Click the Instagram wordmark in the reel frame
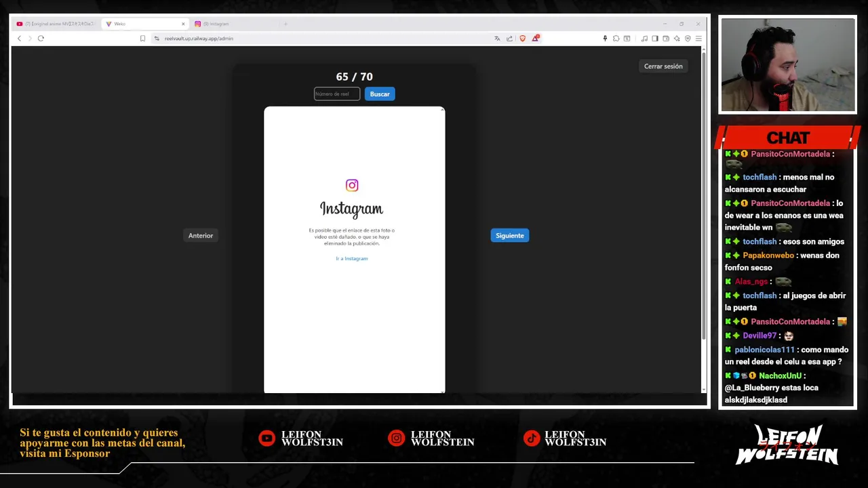The height and width of the screenshot is (488, 868). (x=351, y=209)
